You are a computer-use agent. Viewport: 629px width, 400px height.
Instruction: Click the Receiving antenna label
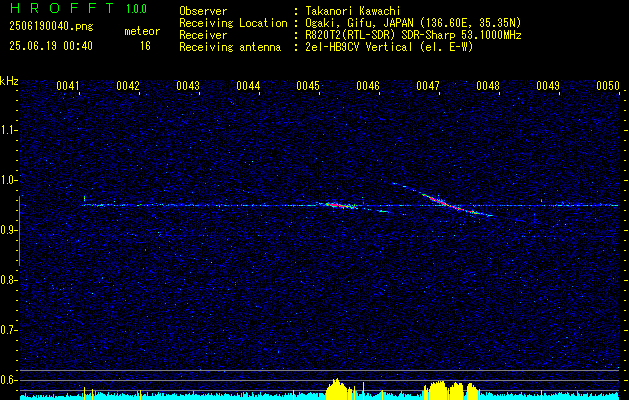[230, 47]
